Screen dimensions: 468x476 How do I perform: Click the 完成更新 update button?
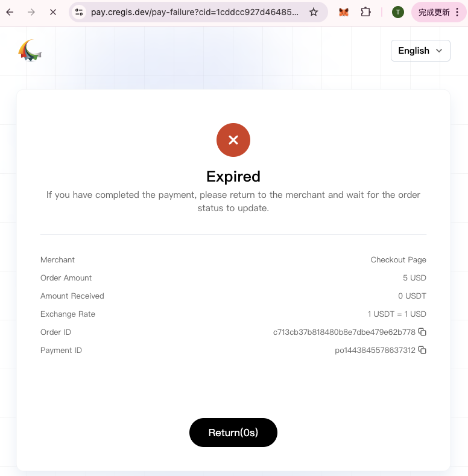coord(434,12)
